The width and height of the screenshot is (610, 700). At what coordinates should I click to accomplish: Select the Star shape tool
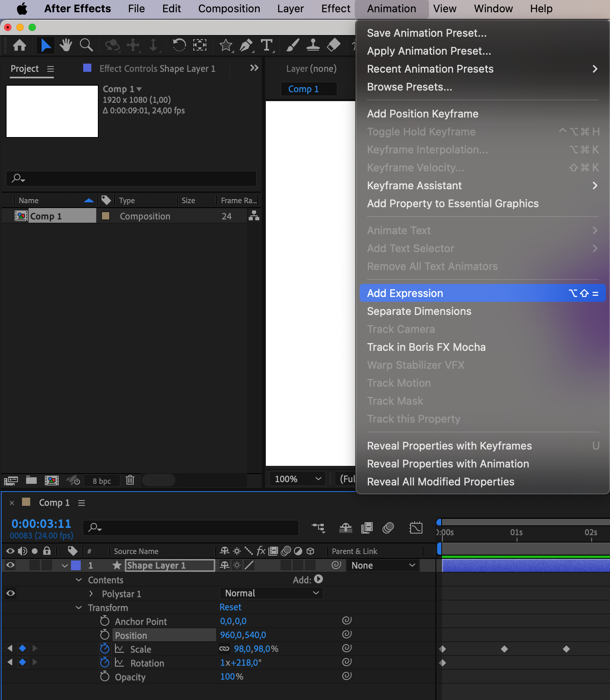[x=226, y=45]
